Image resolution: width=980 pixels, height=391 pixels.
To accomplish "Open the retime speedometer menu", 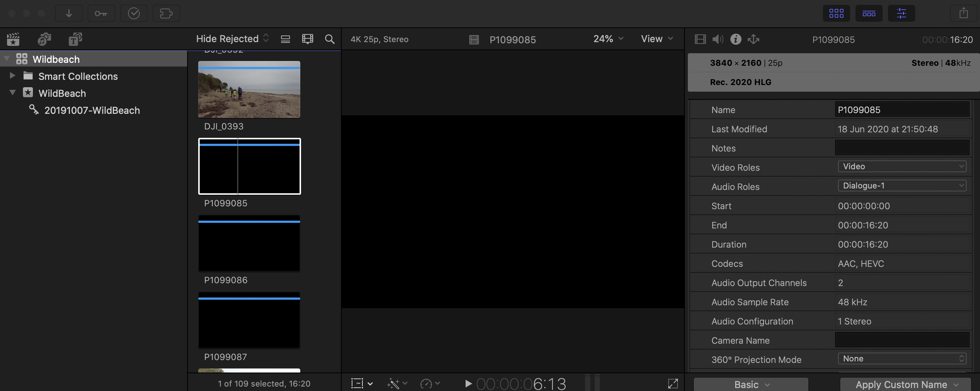I will pos(430,383).
